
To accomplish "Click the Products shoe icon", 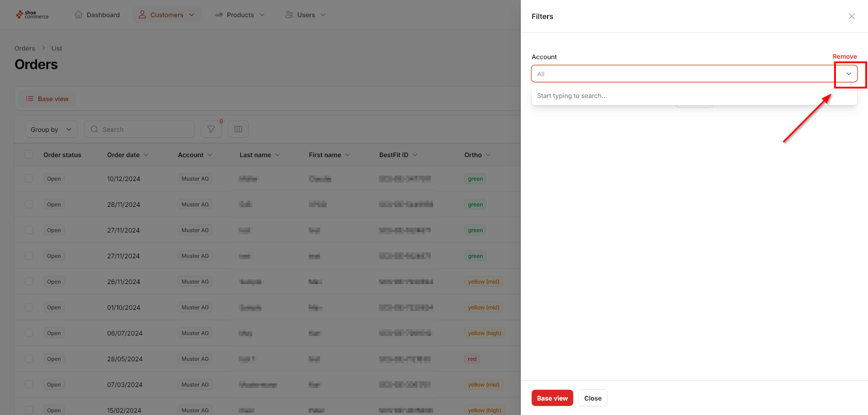I will point(219,14).
